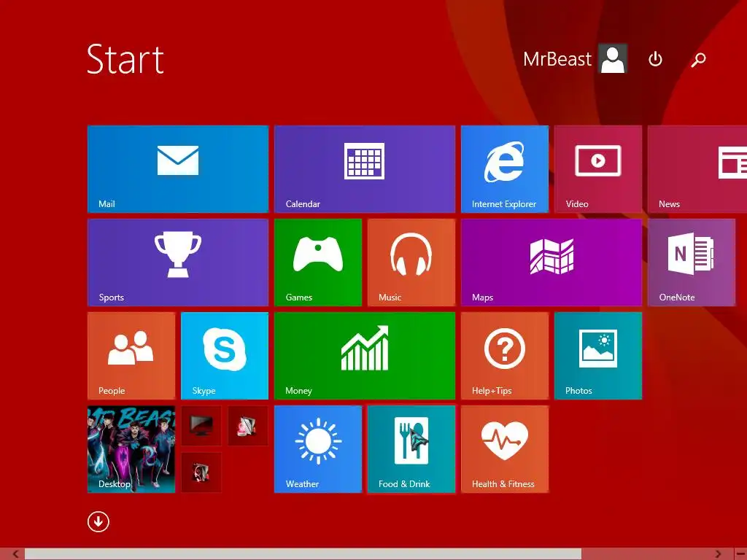The width and height of the screenshot is (747, 560).
Task: Open the Desktop tile
Action: coord(131,449)
